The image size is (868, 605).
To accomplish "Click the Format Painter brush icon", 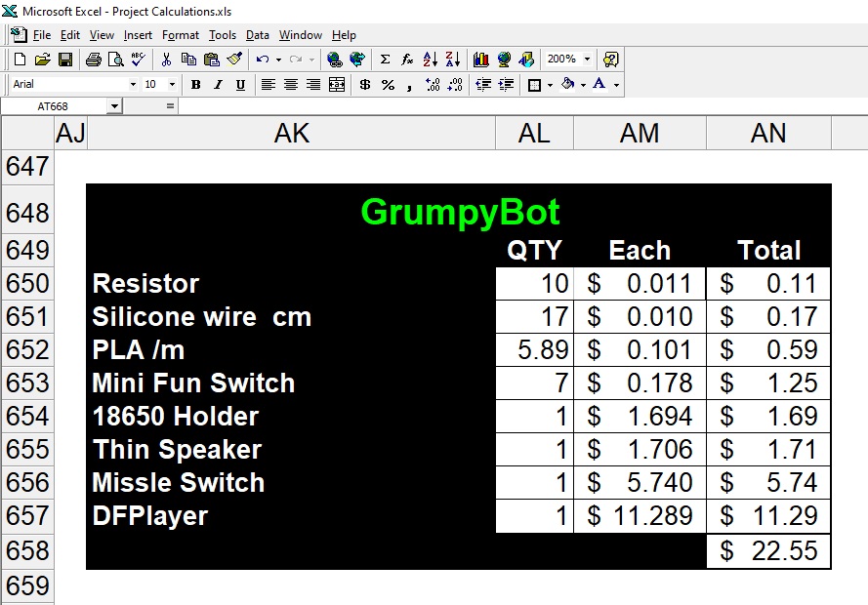I will click(233, 60).
